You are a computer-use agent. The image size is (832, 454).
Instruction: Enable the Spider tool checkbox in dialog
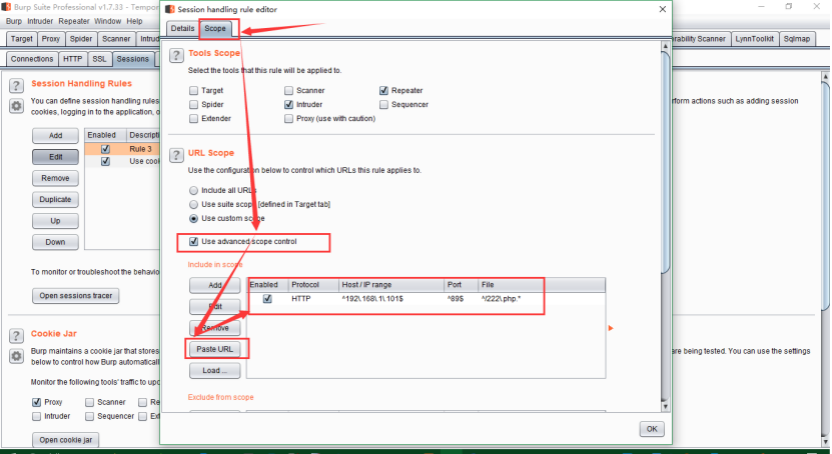point(194,104)
